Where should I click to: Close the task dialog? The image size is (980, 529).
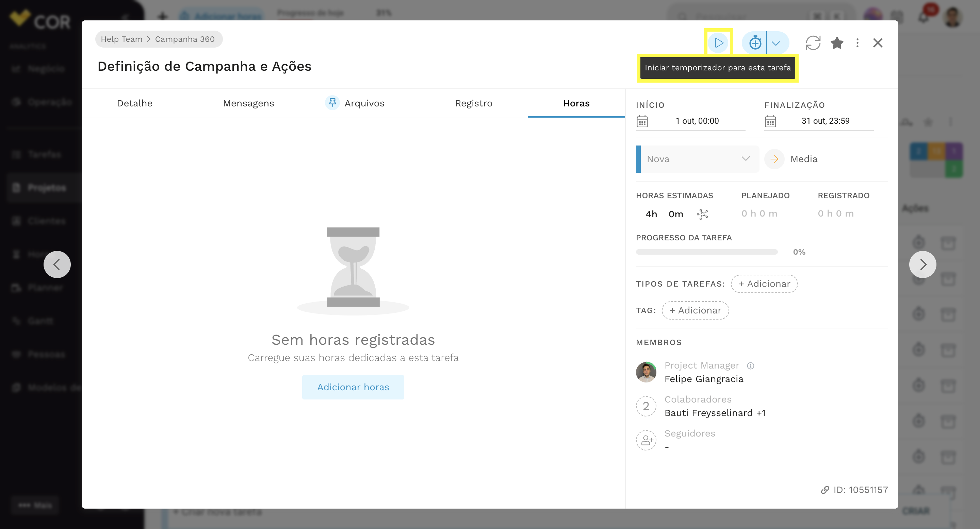click(878, 42)
